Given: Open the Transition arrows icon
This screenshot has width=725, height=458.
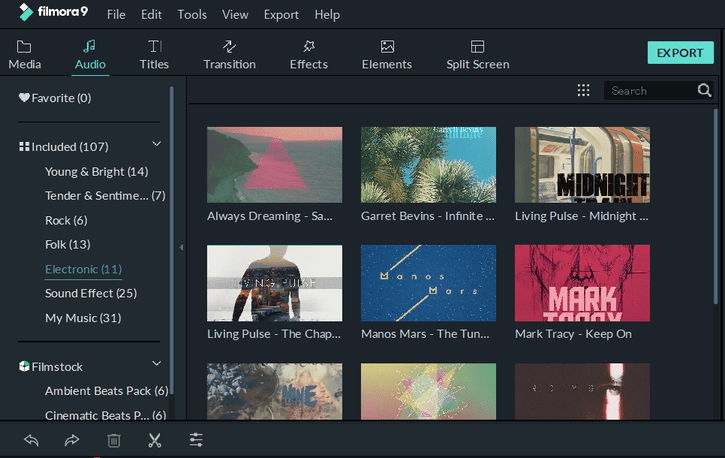Looking at the screenshot, I should click(x=229, y=46).
